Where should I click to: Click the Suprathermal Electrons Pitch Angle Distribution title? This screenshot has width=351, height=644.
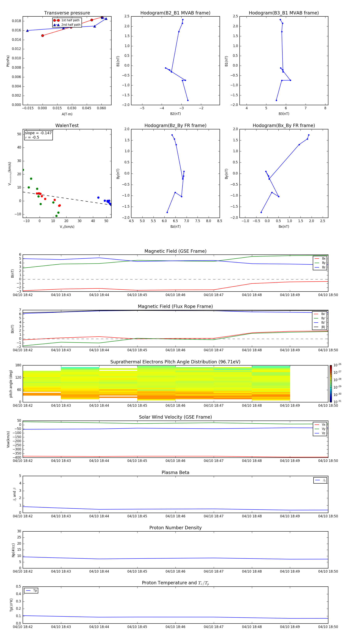click(x=175, y=362)
